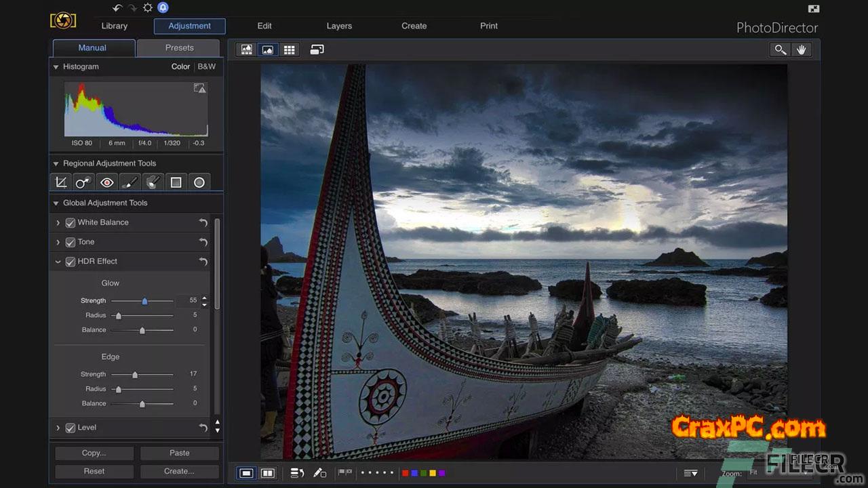Choose the Radial Filter circle tool

pyautogui.click(x=199, y=182)
